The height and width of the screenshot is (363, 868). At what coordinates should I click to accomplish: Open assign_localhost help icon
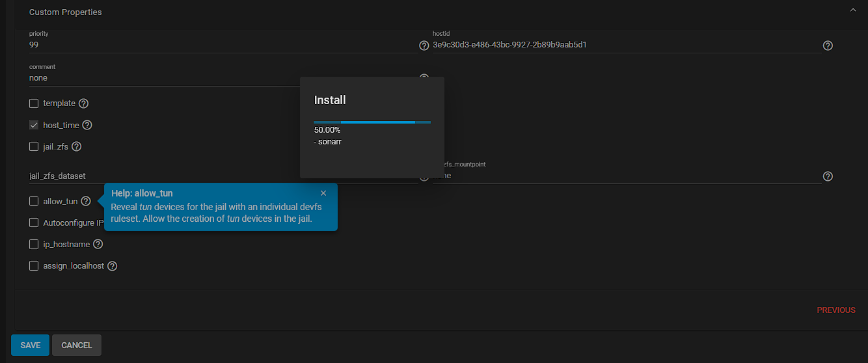pos(112,266)
